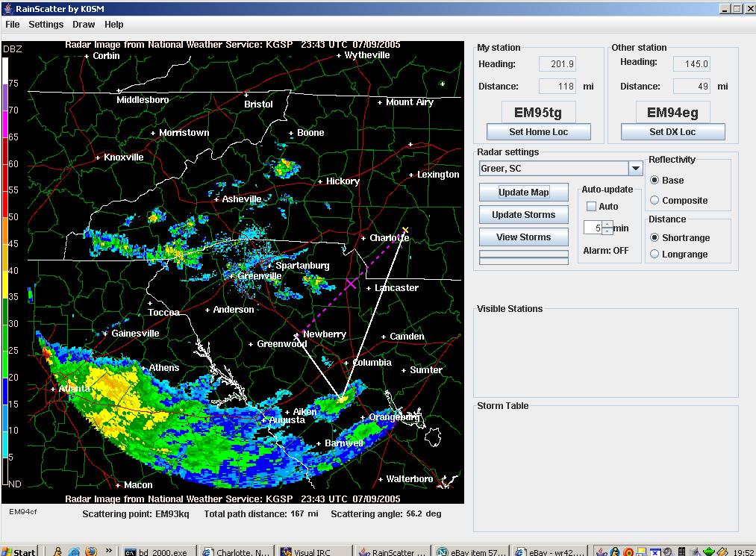Select Composite reflectivity radio button
Screen dimensions: 756x556
tap(655, 200)
